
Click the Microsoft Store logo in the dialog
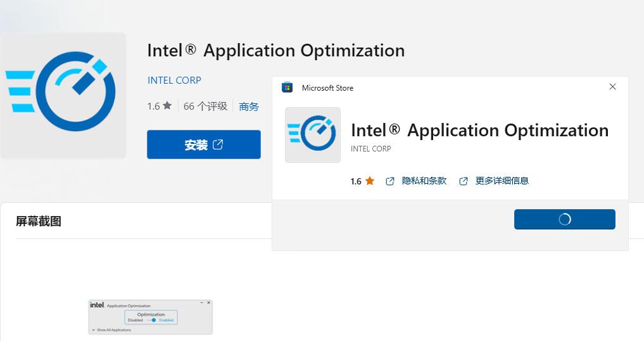coord(287,87)
